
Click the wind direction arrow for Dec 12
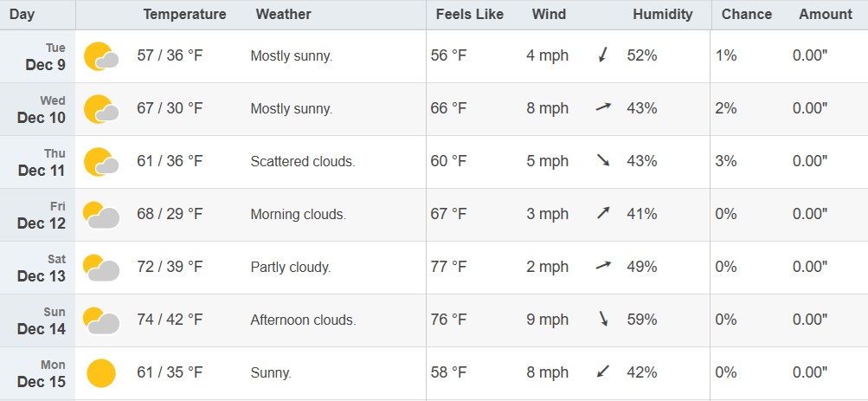coord(603,214)
